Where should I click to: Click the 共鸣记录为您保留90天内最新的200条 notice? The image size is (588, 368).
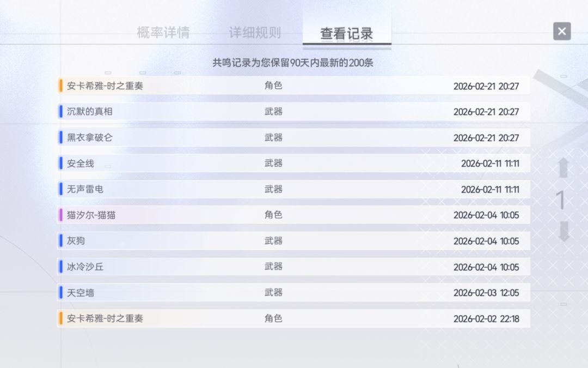pos(293,63)
